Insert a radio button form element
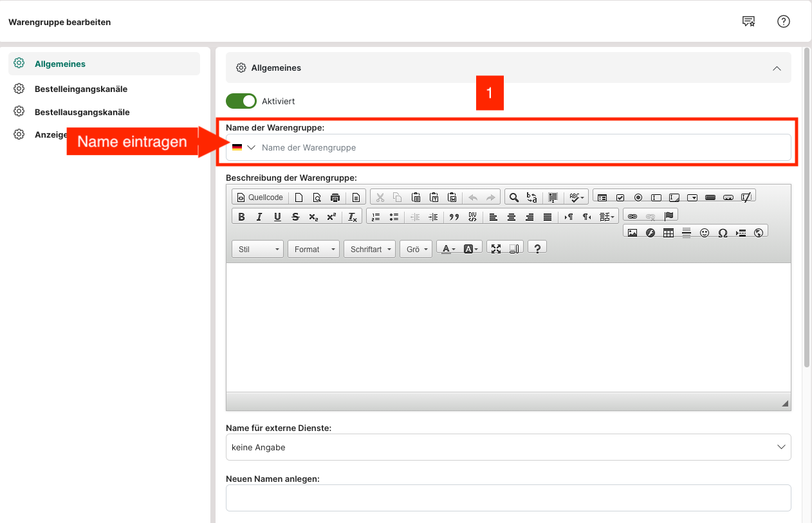The height and width of the screenshot is (523, 812). 638,197
